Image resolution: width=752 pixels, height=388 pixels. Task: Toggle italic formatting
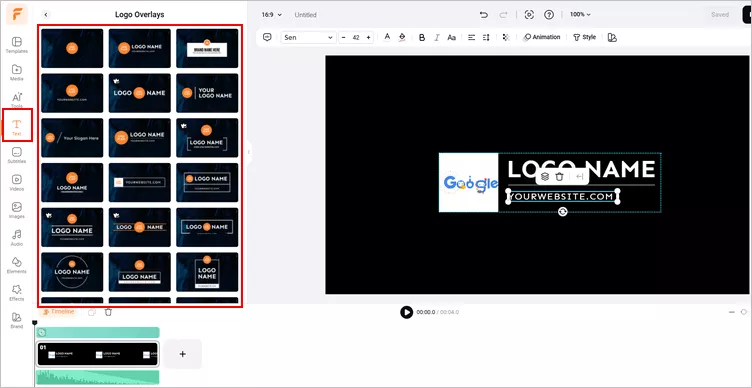click(436, 37)
